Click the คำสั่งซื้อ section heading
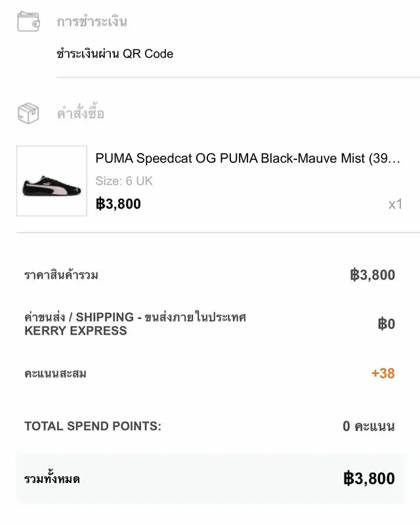Viewport: 420px width, 525px height. pos(81,114)
